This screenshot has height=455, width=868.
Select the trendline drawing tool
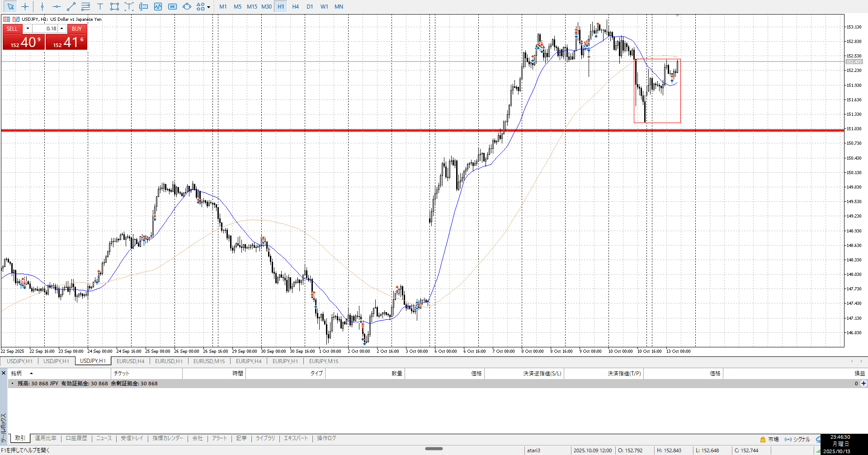[x=71, y=6]
